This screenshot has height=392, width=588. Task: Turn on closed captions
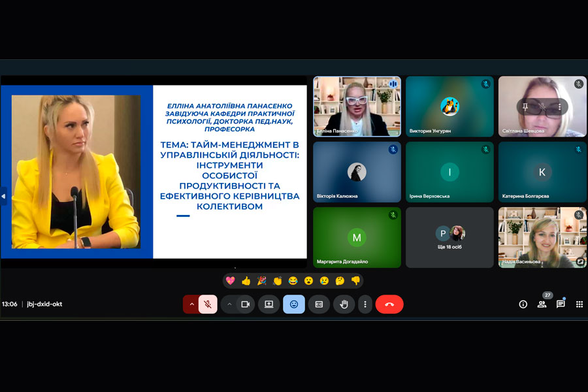pos(319,304)
